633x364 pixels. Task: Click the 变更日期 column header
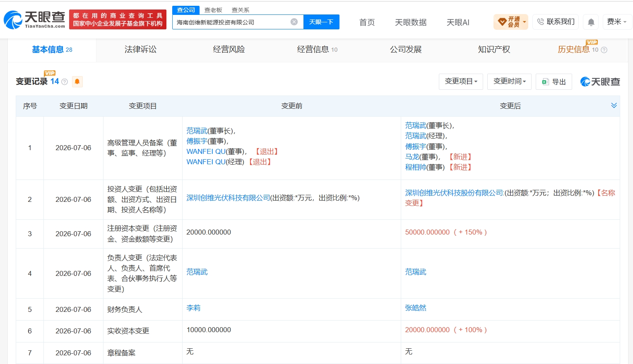[73, 106]
